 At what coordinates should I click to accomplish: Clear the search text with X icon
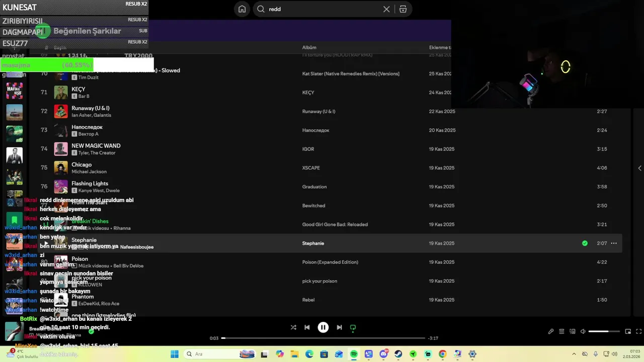386,9
